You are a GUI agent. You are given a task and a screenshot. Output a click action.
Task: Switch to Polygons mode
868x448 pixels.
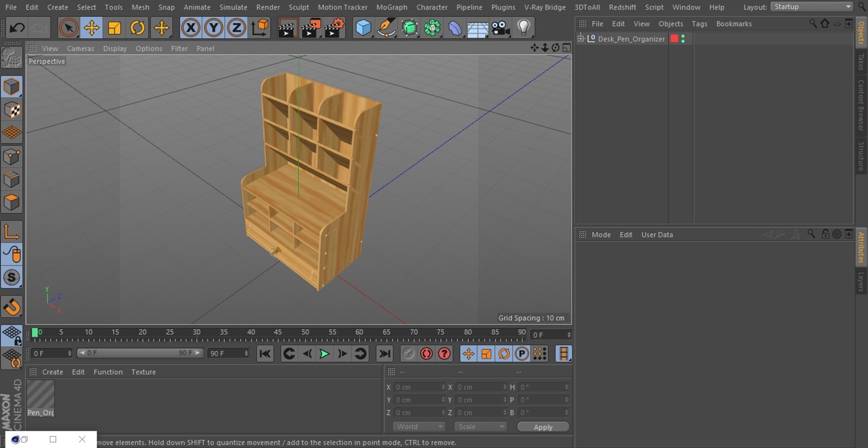[12, 202]
